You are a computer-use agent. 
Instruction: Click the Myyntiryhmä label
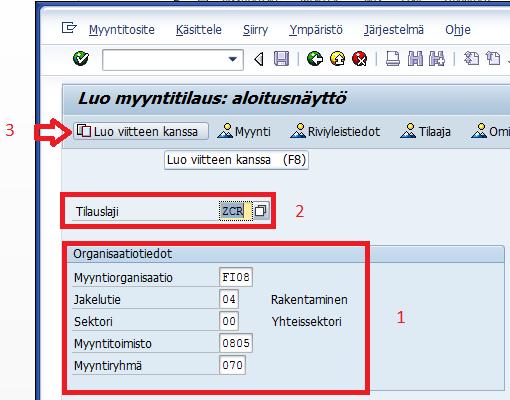click(108, 366)
